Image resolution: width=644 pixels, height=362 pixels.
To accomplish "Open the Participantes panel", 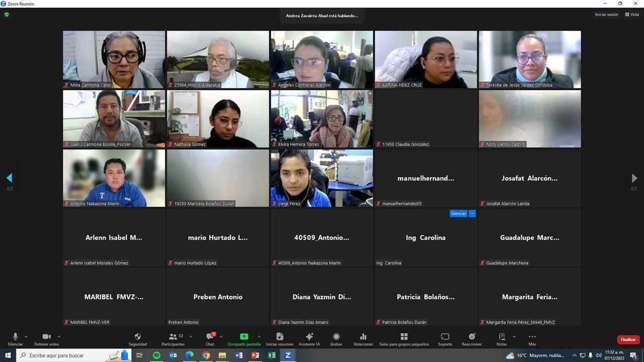I will click(x=173, y=337).
